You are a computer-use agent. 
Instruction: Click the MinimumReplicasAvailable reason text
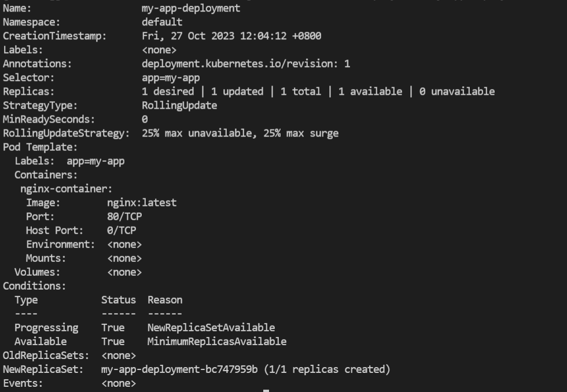217,342
